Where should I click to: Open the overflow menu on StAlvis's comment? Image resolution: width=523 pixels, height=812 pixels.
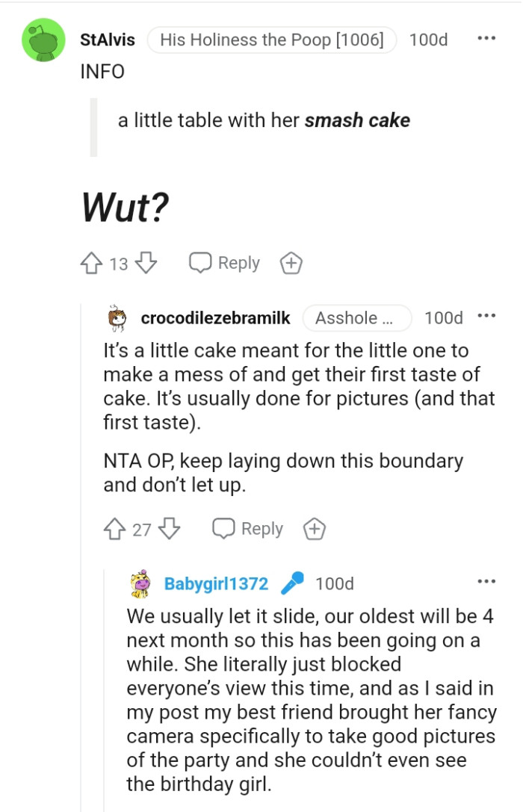[486, 37]
